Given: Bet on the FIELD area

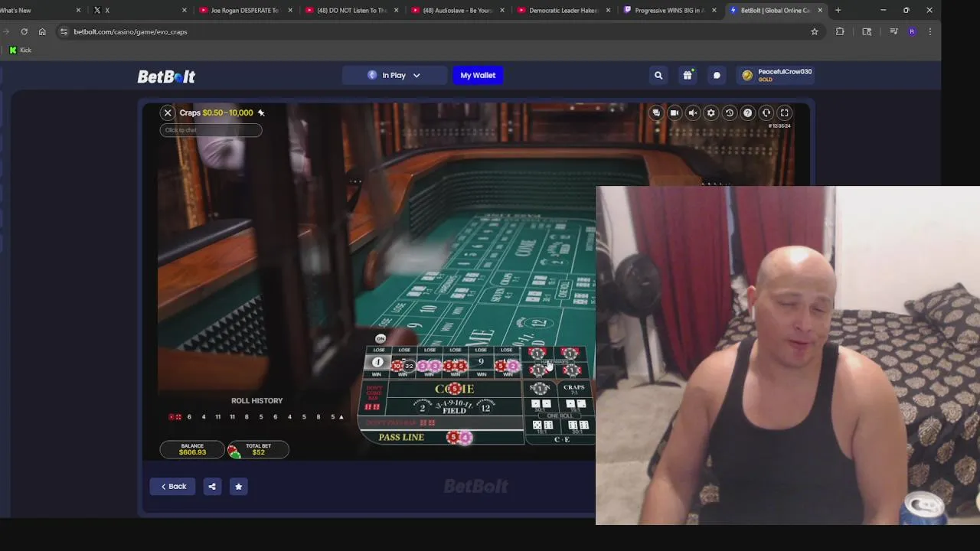Looking at the screenshot, I should coord(455,407).
